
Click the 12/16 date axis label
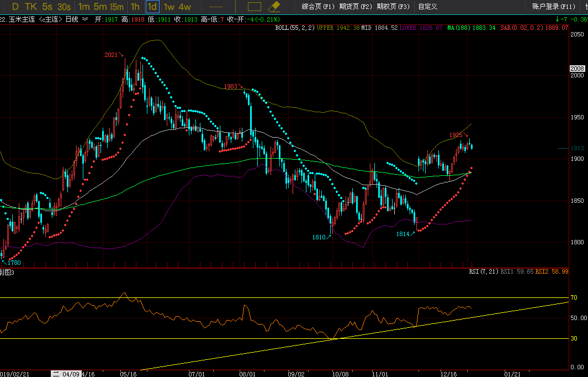(449, 374)
